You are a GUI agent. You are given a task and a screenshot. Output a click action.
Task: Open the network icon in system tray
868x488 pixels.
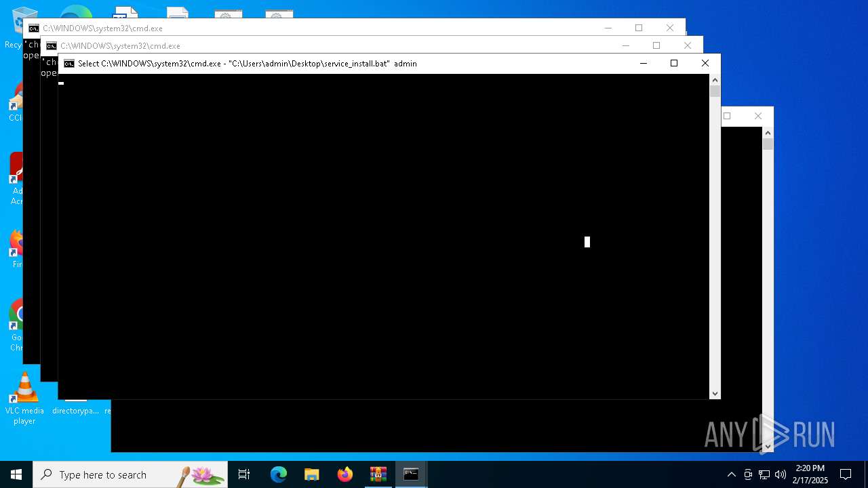tap(764, 474)
